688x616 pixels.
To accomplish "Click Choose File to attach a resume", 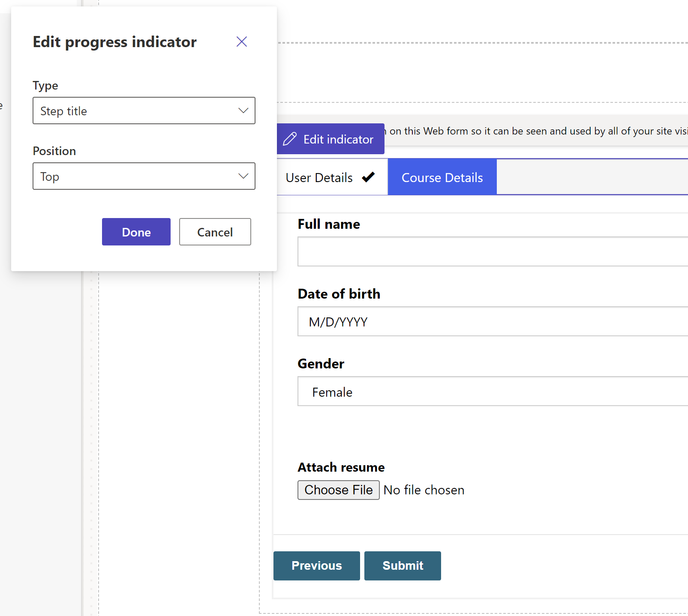I will click(338, 490).
